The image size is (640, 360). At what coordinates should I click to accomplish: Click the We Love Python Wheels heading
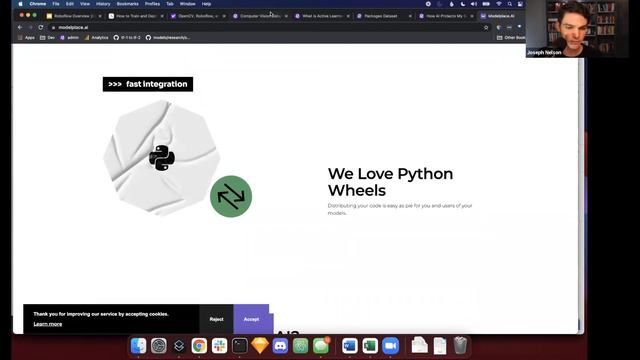390,182
